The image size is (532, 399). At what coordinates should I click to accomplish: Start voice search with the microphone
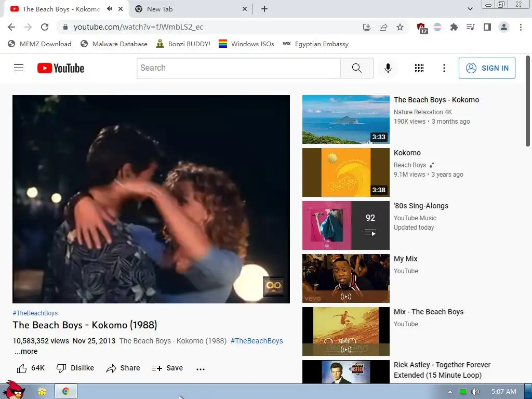[388, 68]
